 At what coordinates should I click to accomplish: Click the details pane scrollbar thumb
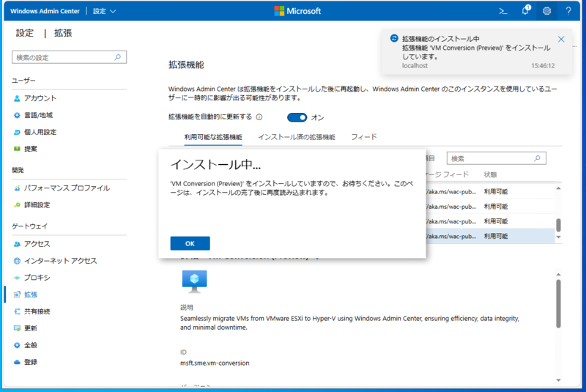coord(558,304)
